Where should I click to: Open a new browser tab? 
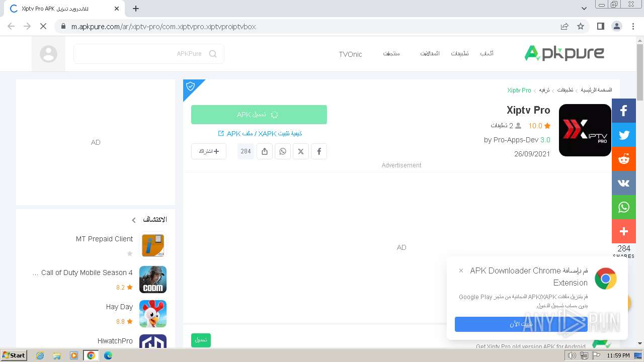[136, 9]
